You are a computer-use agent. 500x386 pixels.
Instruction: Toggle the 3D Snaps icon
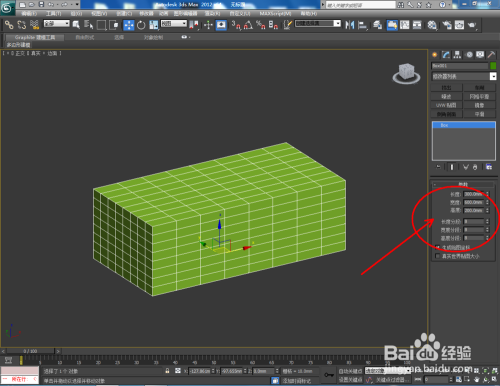click(x=236, y=25)
